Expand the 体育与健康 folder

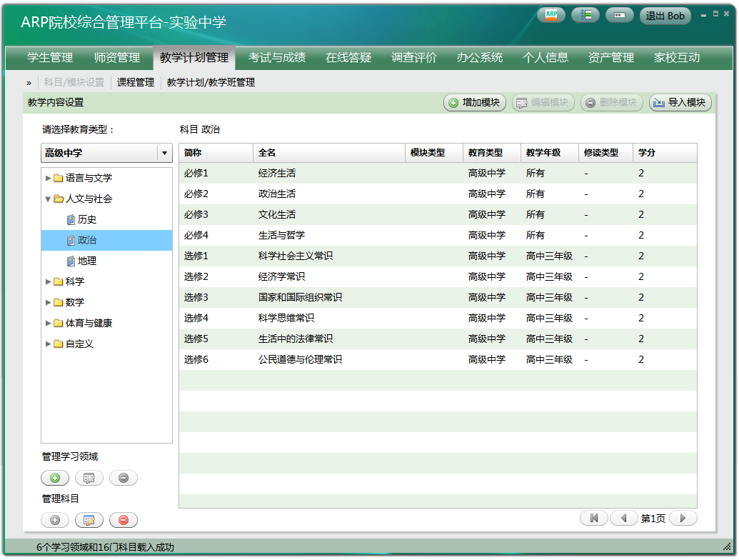pos(48,324)
